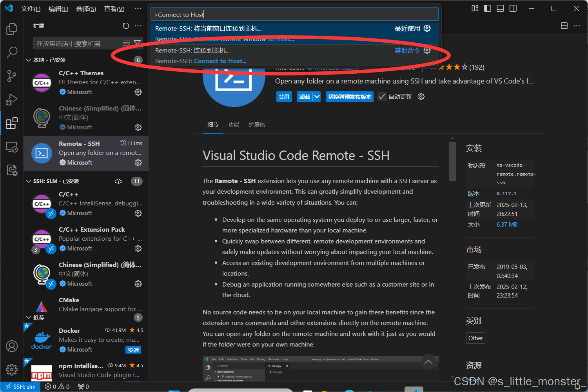
Task: Configure keybinding gear for 连接到主机 command
Action: 427,50
